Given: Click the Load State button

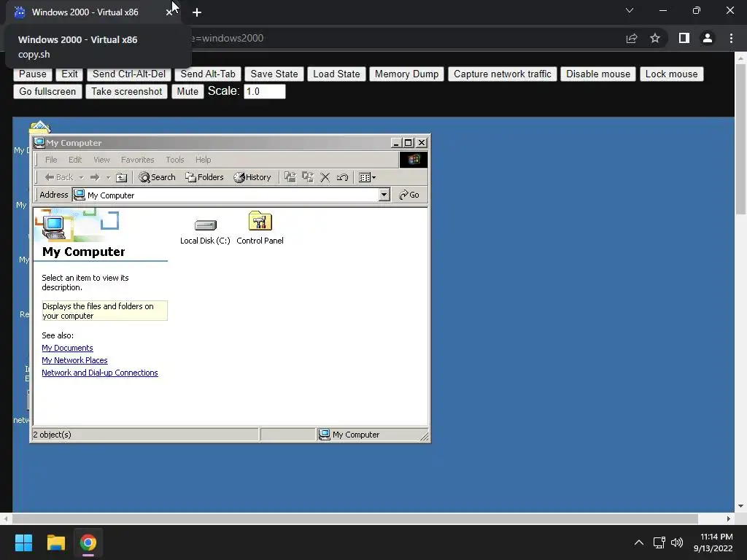Looking at the screenshot, I should (x=336, y=74).
